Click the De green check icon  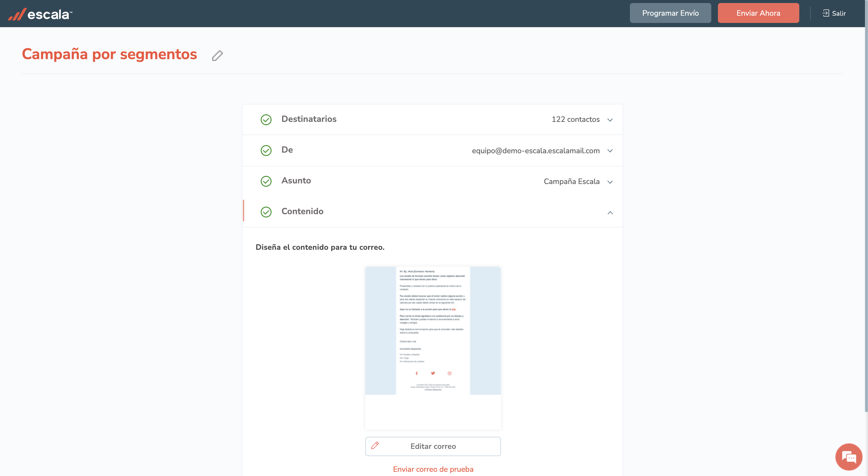point(266,150)
